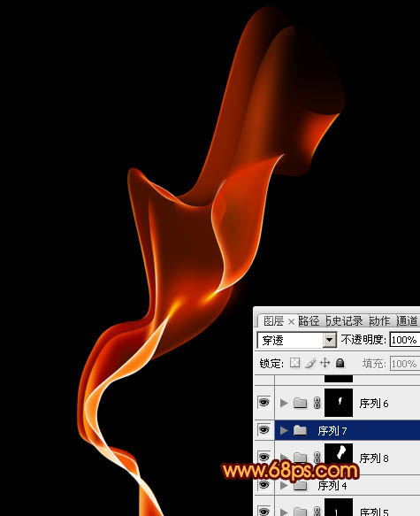
Task: Hide the 序列 8 group
Action: (263, 457)
